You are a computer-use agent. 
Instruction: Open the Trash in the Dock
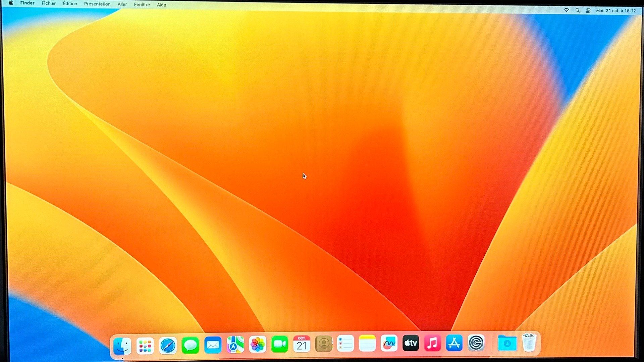529,343
